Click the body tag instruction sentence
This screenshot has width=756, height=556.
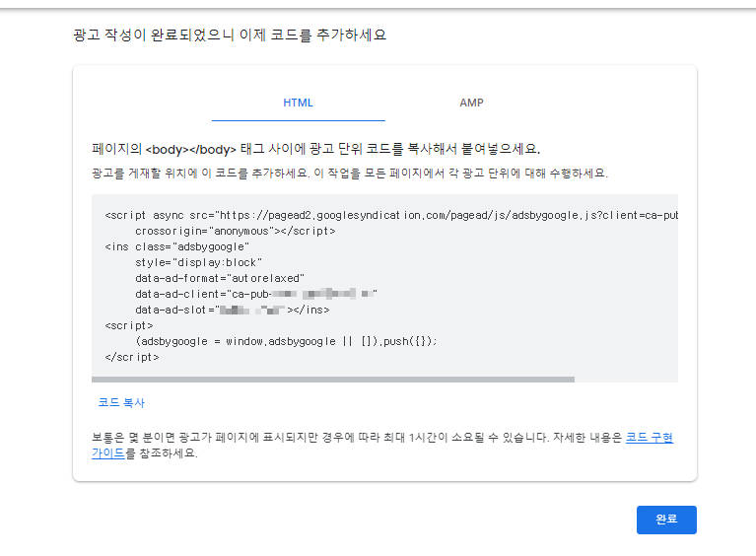(315, 149)
